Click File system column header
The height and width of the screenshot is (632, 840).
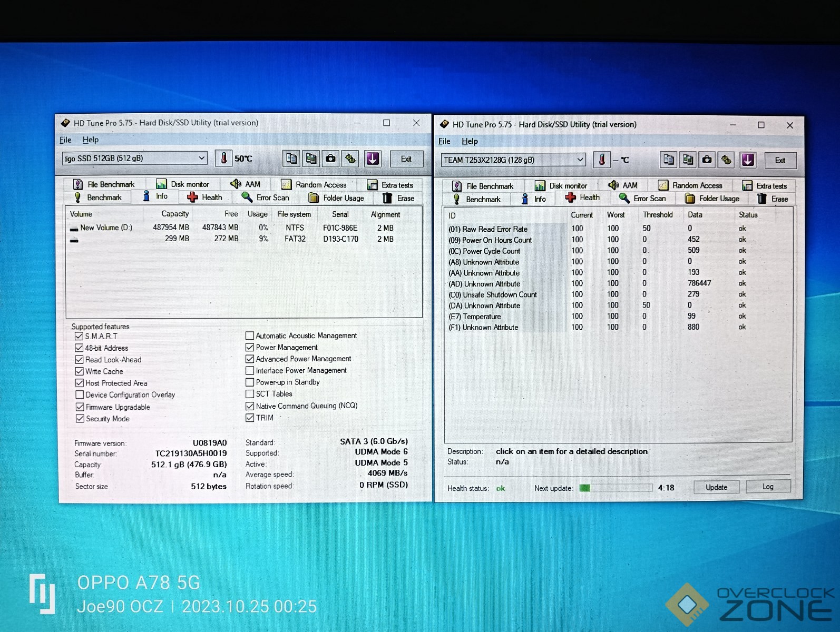[294, 214]
